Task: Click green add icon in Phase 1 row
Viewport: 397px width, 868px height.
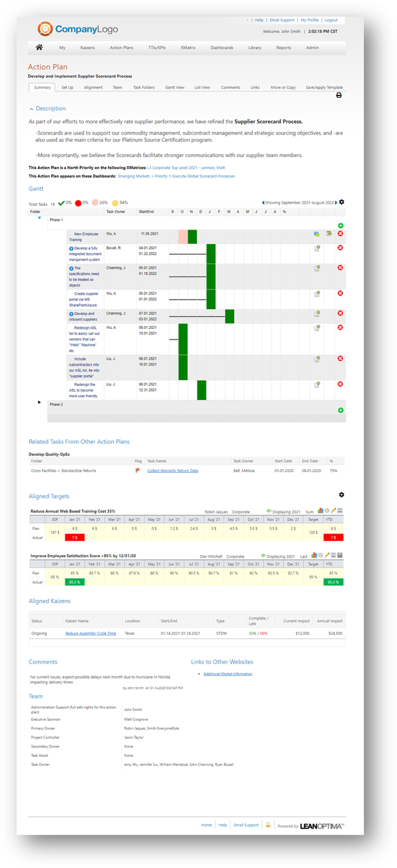Action: [x=341, y=226]
